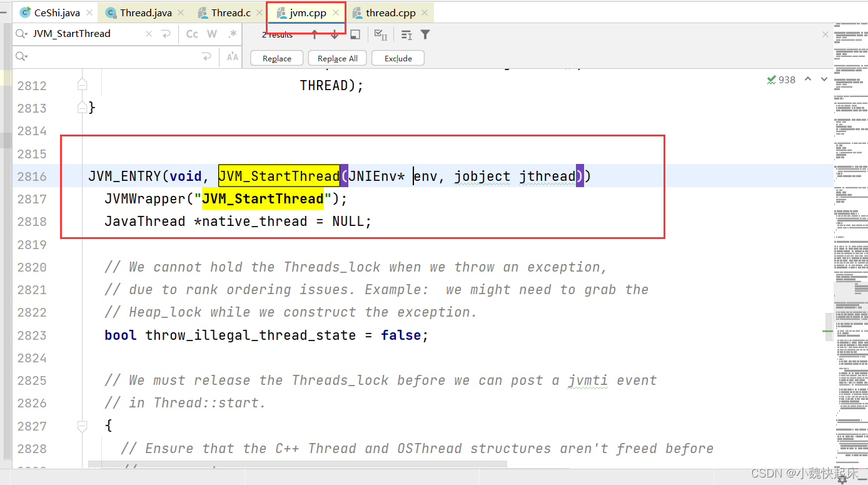Collapse code block at line 2827
This screenshot has width=868, height=485.
82,426
